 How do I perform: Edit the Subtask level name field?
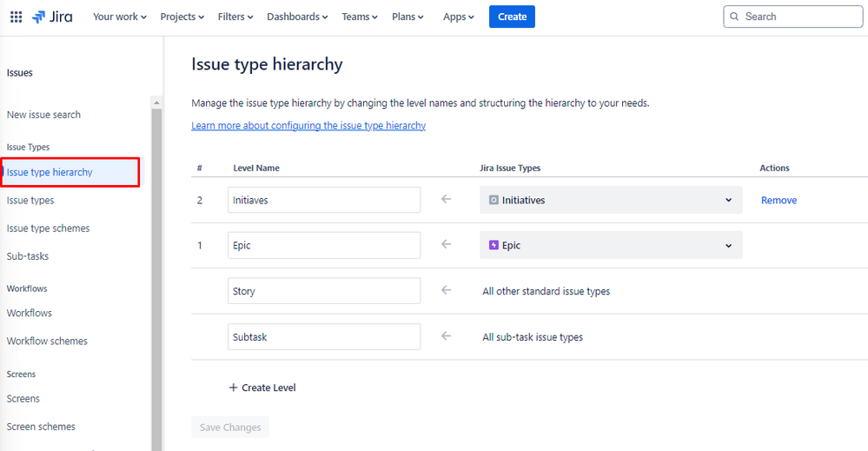tap(324, 336)
